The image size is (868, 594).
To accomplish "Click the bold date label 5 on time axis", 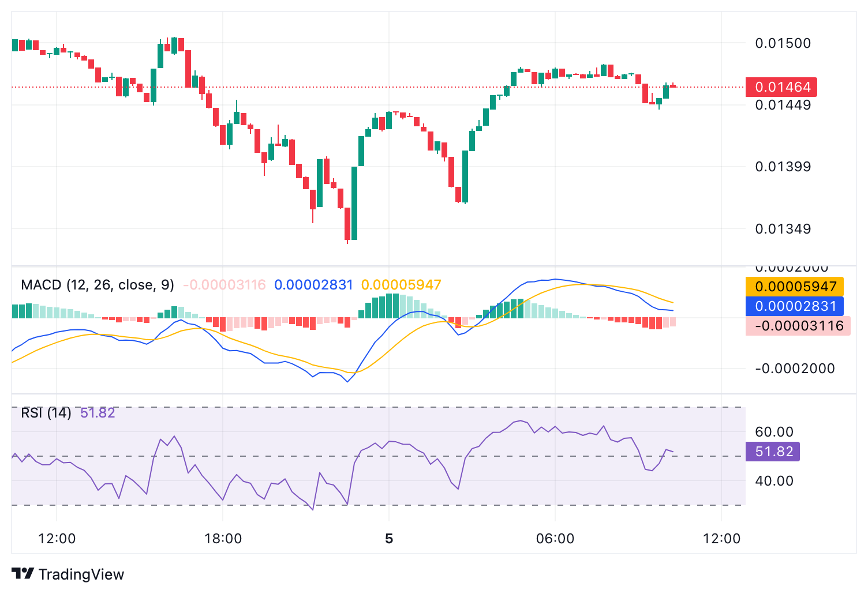I will coord(389,539).
